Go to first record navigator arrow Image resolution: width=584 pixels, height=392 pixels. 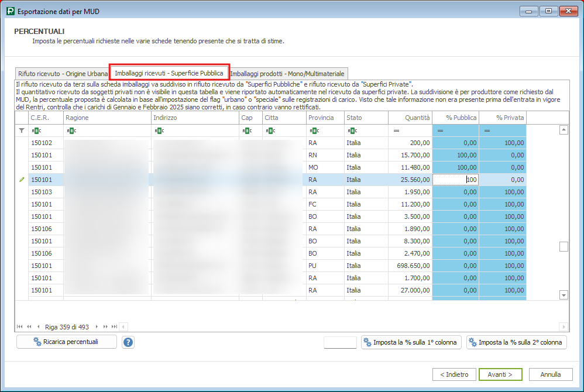(19, 327)
